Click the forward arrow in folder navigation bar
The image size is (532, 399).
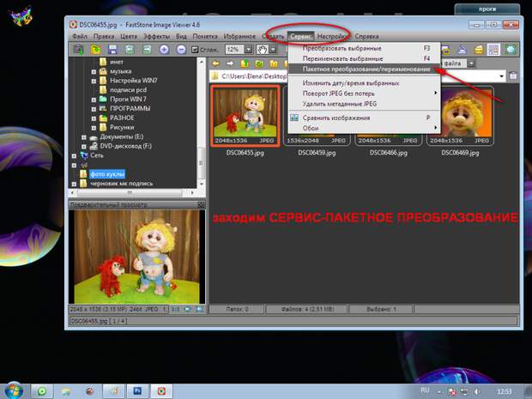click(x=230, y=63)
